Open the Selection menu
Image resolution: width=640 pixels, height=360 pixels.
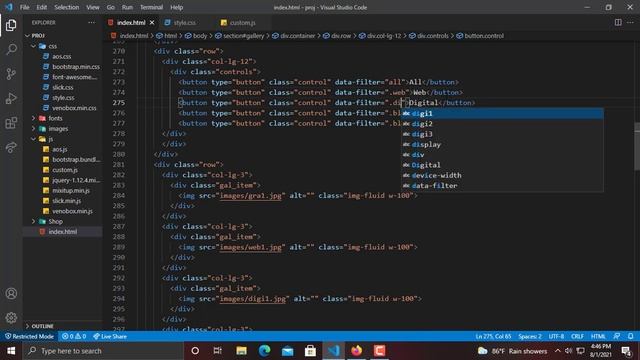coord(67,7)
